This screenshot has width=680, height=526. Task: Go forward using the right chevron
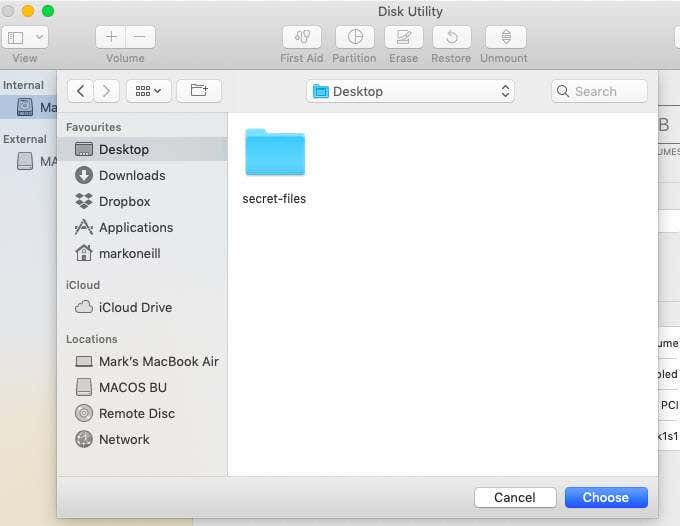point(106,91)
